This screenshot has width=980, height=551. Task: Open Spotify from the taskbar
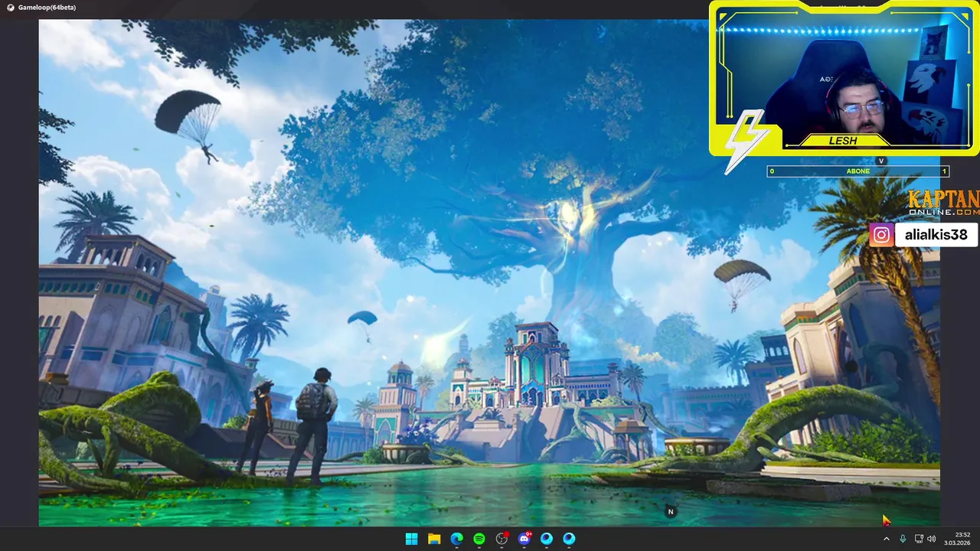[479, 539]
